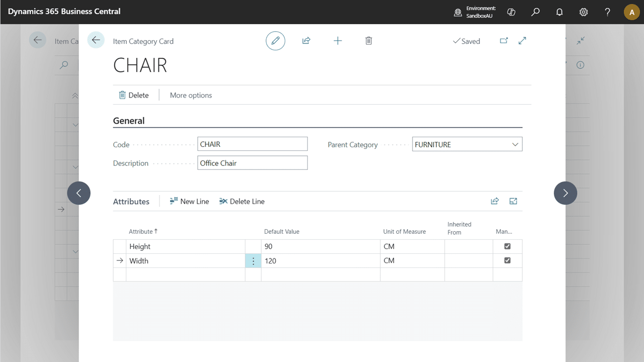644x362 pixels.
Task: Open card in new window icon
Action: [x=504, y=41]
